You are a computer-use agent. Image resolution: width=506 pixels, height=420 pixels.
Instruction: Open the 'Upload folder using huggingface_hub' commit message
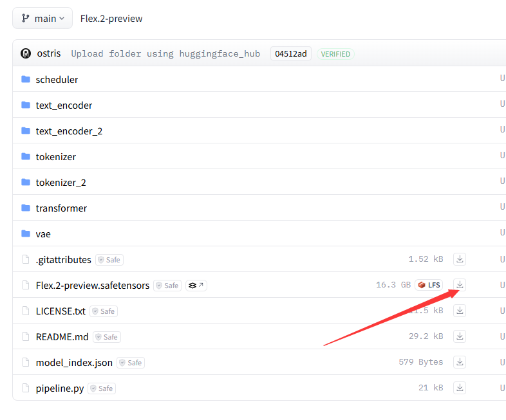click(165, 53)
